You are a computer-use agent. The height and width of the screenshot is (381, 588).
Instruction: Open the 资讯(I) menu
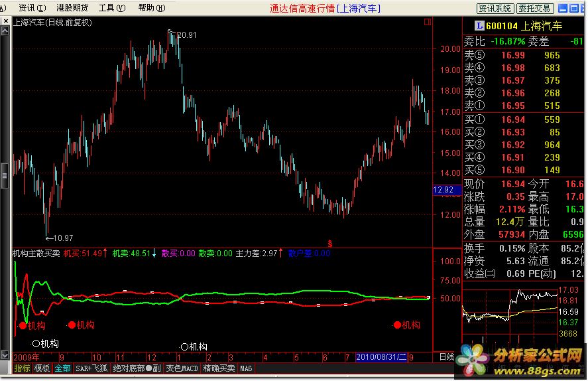[x=32, y=7]
